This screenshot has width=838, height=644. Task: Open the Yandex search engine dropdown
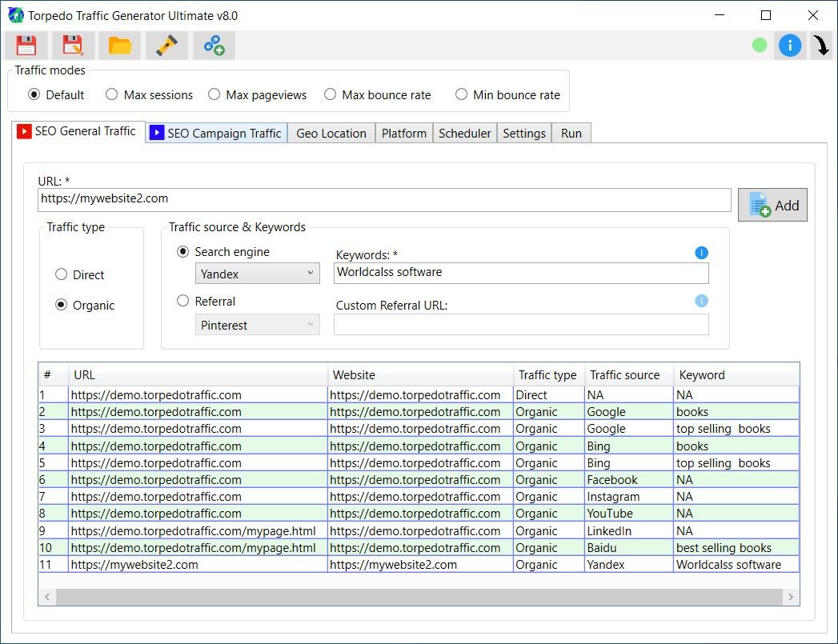(x=258, y=274)
